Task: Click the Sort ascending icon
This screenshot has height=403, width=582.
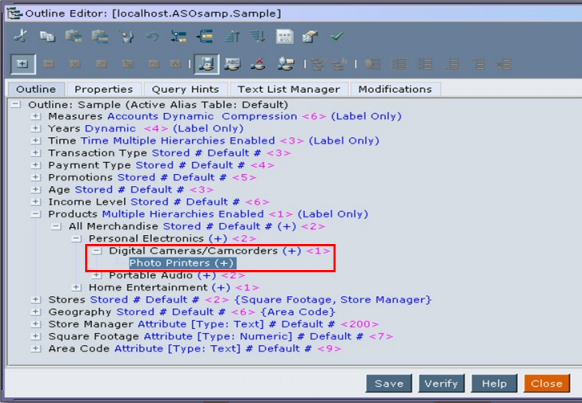Action: click(232, 36)
